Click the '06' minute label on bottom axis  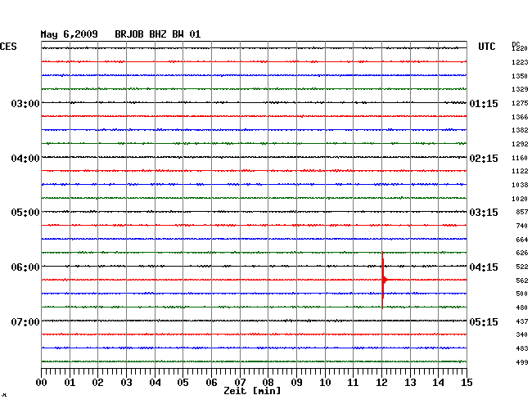(211, 383)
